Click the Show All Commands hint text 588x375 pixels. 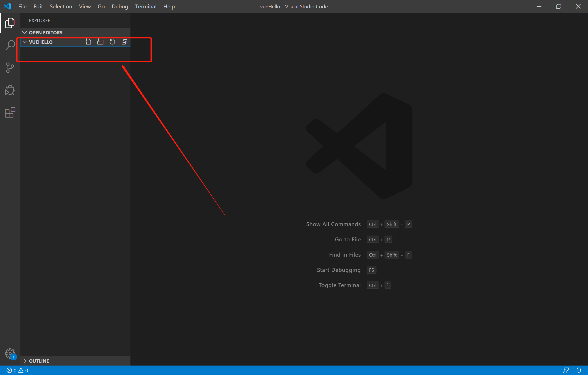333,224
